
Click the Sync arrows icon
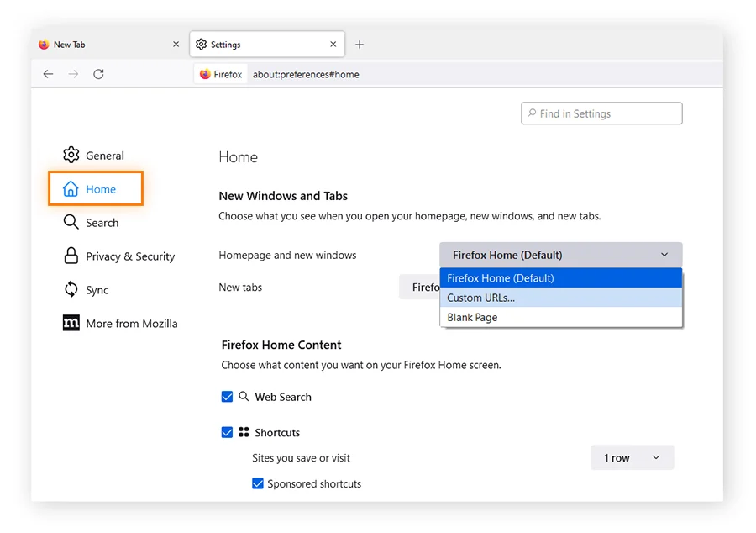point(71,289)
